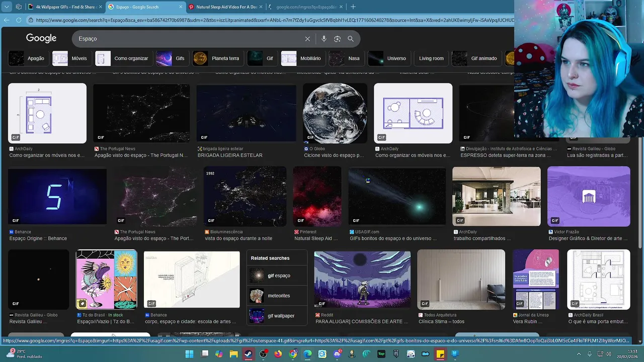Screen dimensions: 644x362
Task: Open the blue digit 5 Behance thumbnail
Action: click(57, 196)
